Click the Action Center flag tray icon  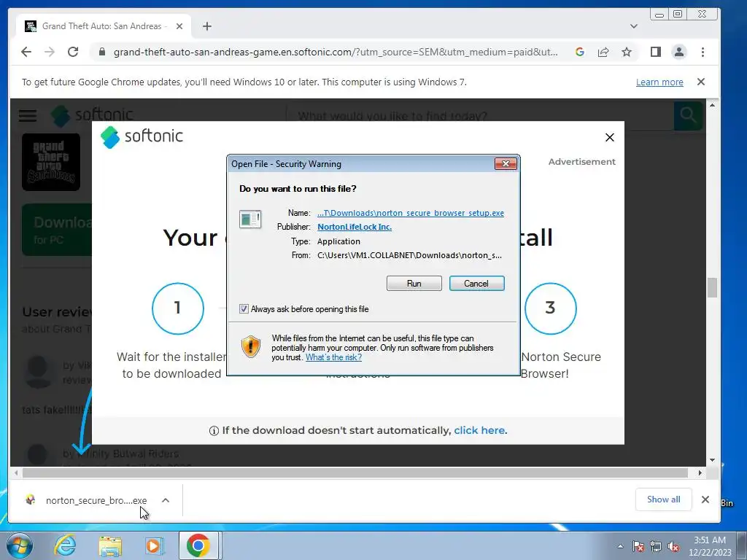(x=638, y=546)
